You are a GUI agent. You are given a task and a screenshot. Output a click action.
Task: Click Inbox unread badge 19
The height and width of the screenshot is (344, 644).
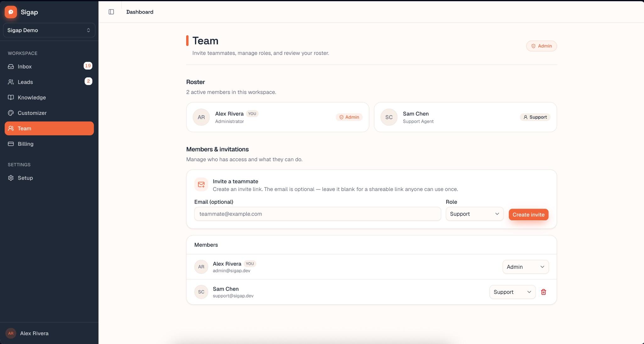[x=88, y=66]
